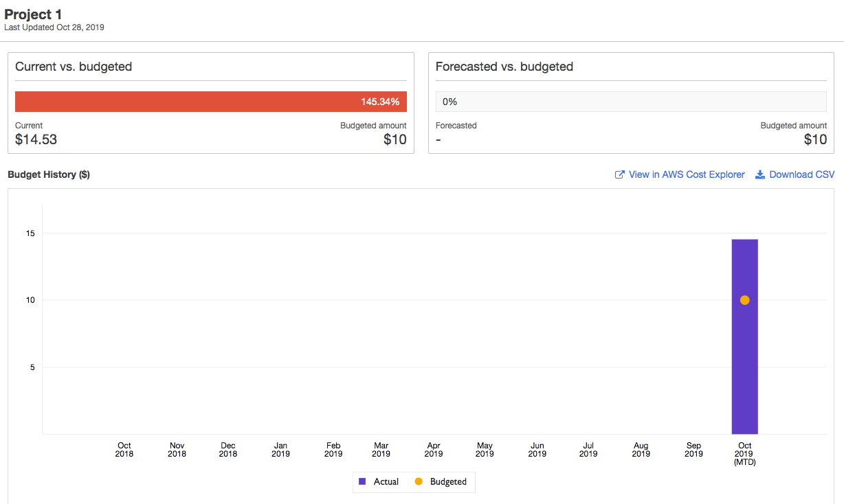
Task: Click the Forecasted vs. budgeted panel title
Action: pos(504,67)
